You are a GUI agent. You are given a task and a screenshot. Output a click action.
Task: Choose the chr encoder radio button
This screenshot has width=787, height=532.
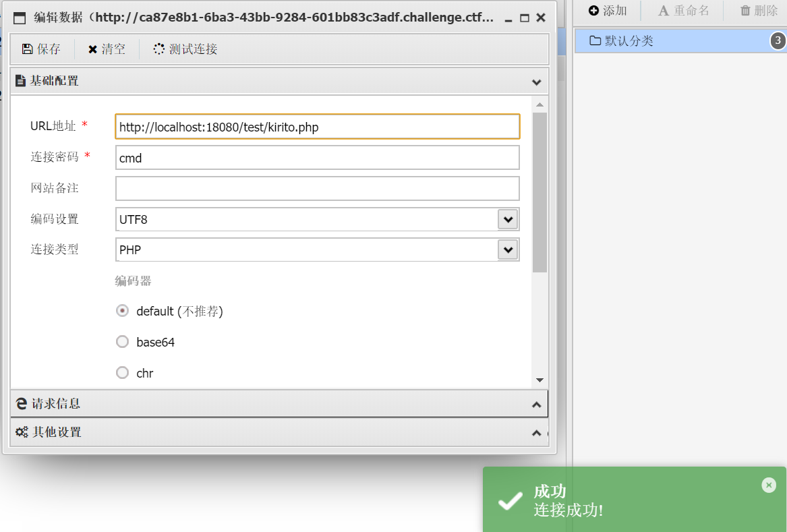[122, 372]
